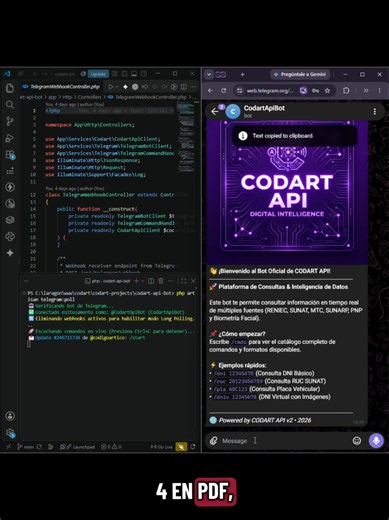The width and height of the screenshot is (389, 520).
Task: Click the /ruc example command
Action: click(238, 381)
